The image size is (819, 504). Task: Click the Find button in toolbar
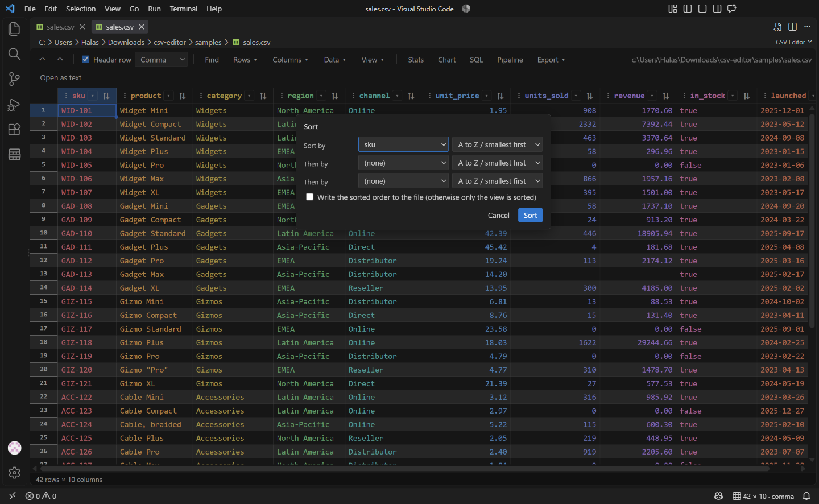(212, 60)
